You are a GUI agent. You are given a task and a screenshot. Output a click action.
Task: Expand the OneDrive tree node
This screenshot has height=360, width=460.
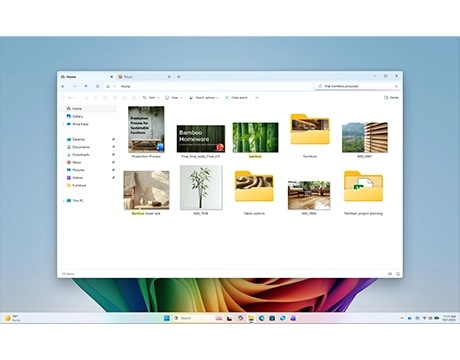tap(63, 124)
